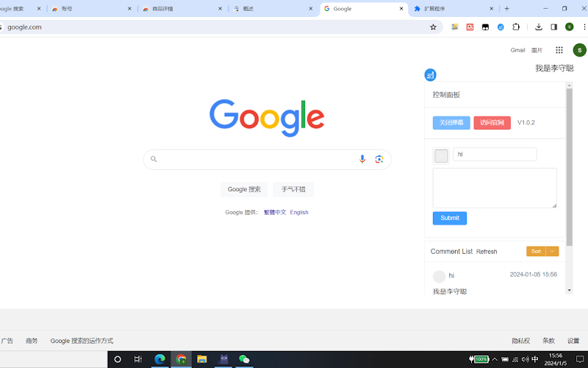The height and width of the screenshot is (368, 588).
Task: Open Chrome downloads icon
Action: point(539,27)
